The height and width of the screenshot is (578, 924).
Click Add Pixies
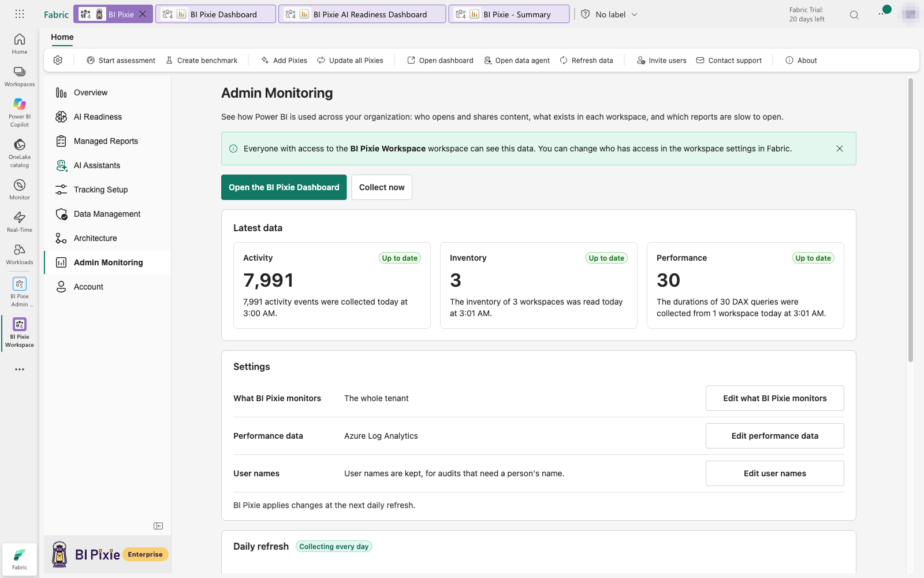pos(284,60)
